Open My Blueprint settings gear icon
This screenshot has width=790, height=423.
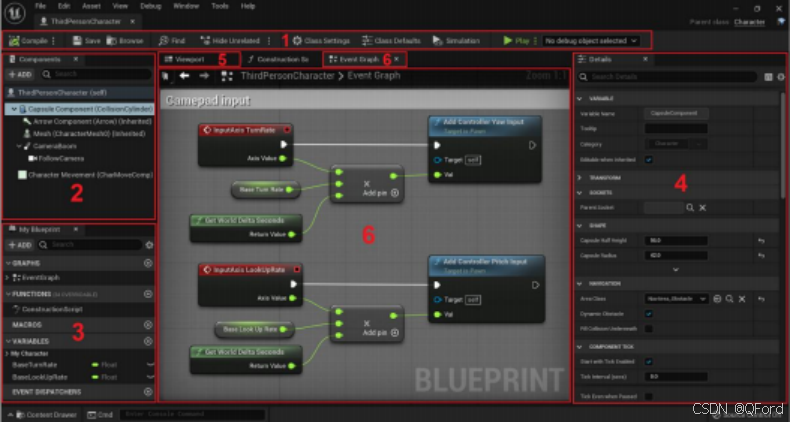149,245
